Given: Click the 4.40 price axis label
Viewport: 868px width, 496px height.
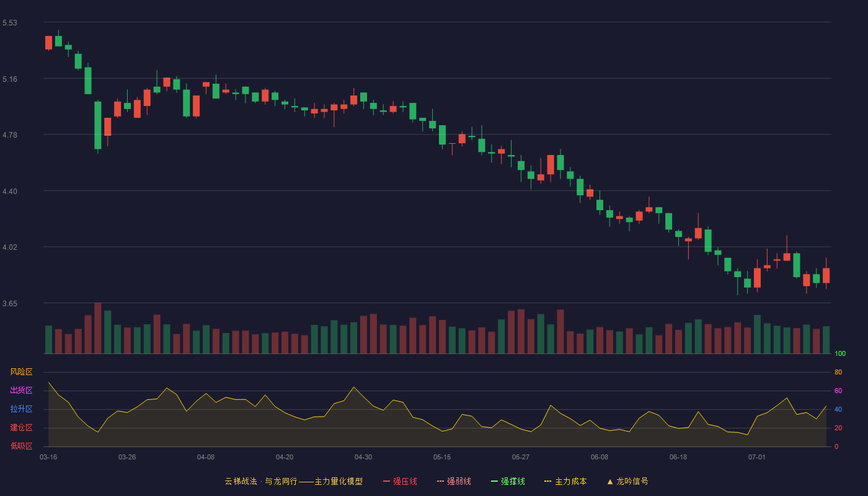Looking at the screenshot, I should pos(10,192).
